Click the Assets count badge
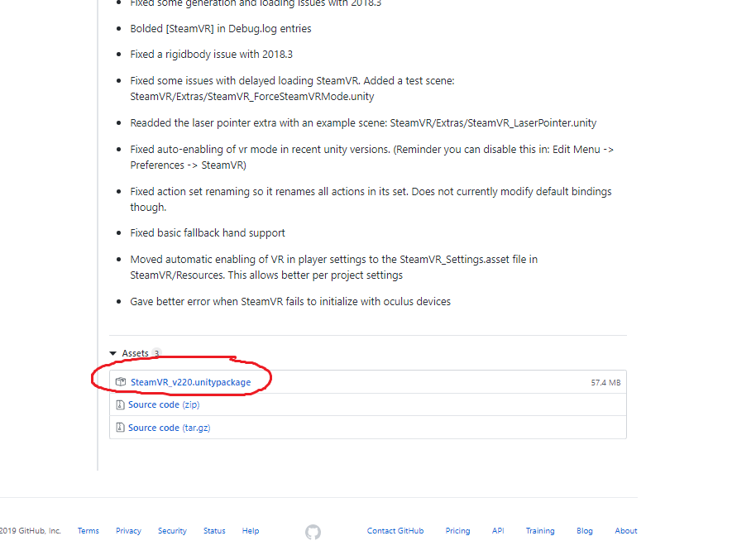The width and height of the screenshot is (756, 555). click(156, 353)
